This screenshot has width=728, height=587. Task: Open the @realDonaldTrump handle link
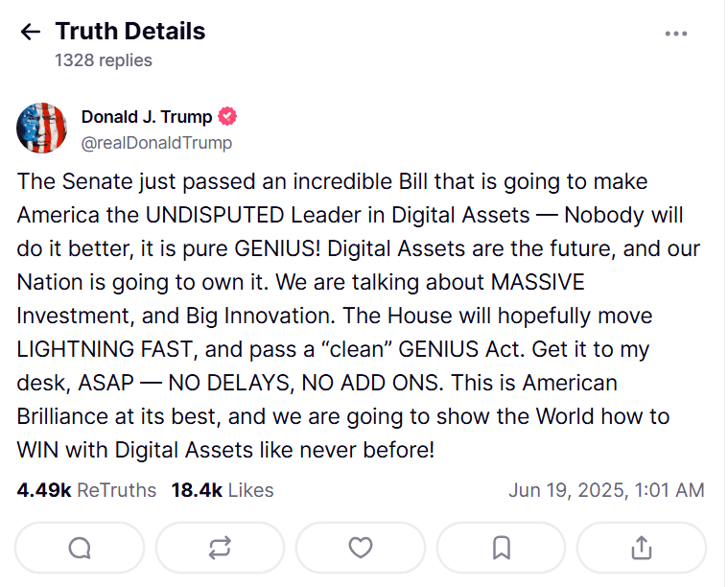click(x=156, y=143)
